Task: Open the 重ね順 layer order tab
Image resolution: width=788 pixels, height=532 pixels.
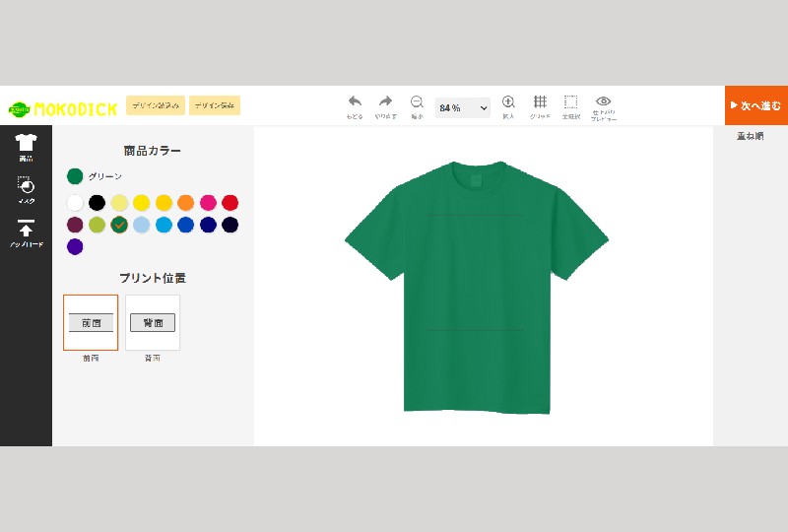Action: (750, 136)
